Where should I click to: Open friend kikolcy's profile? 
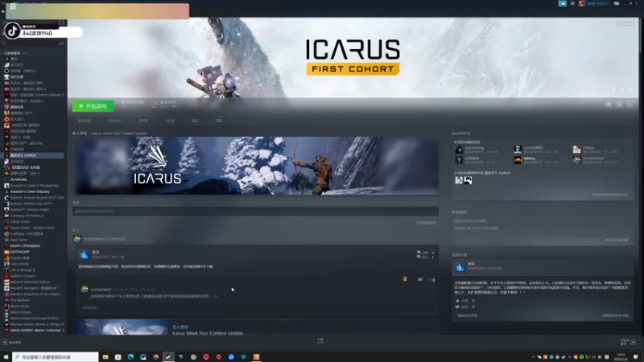coord(530,158)
